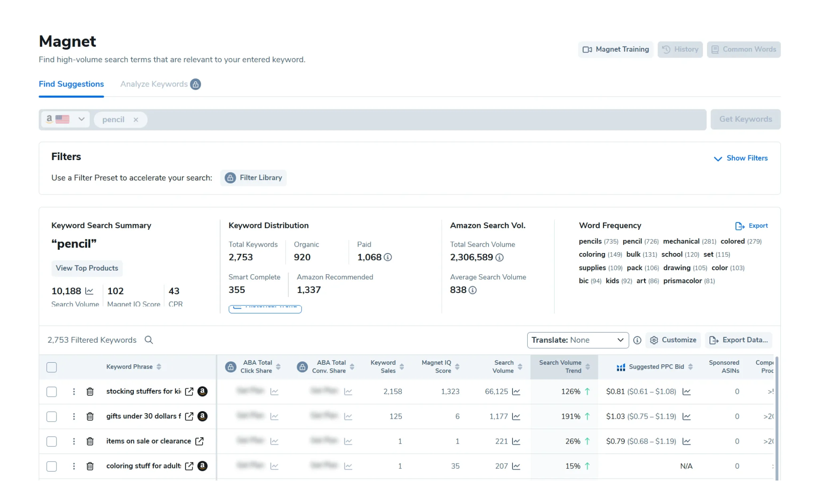Open PPC bid chart for $0.79 row
This screenshot has height=504, width=820.
[687, 441]
